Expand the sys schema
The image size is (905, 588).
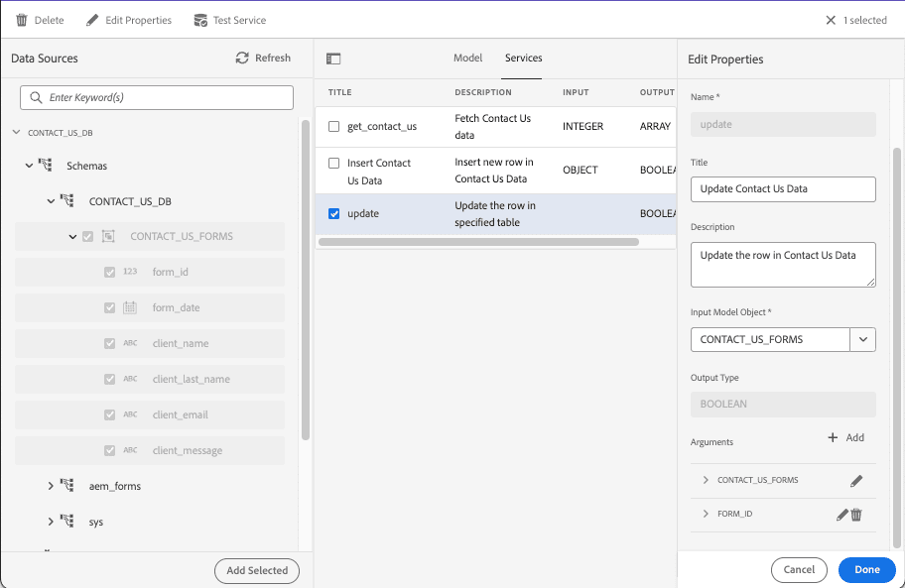51,522
